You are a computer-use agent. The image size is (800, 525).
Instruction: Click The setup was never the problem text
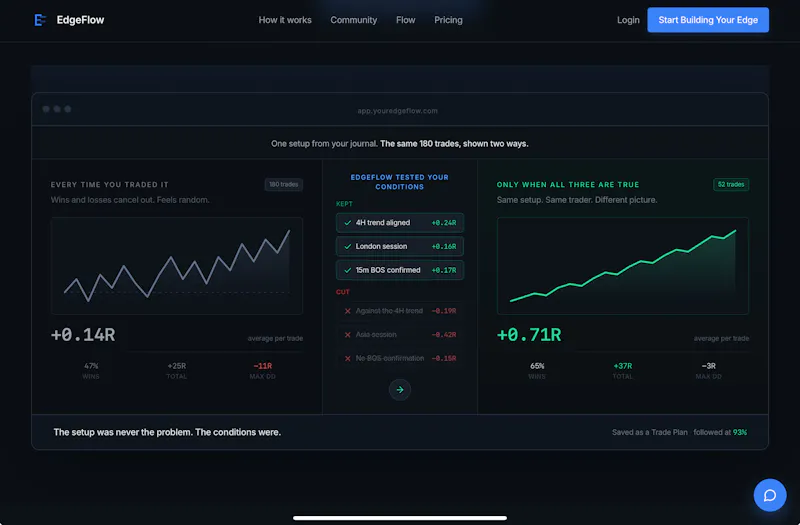click(167, 432)
